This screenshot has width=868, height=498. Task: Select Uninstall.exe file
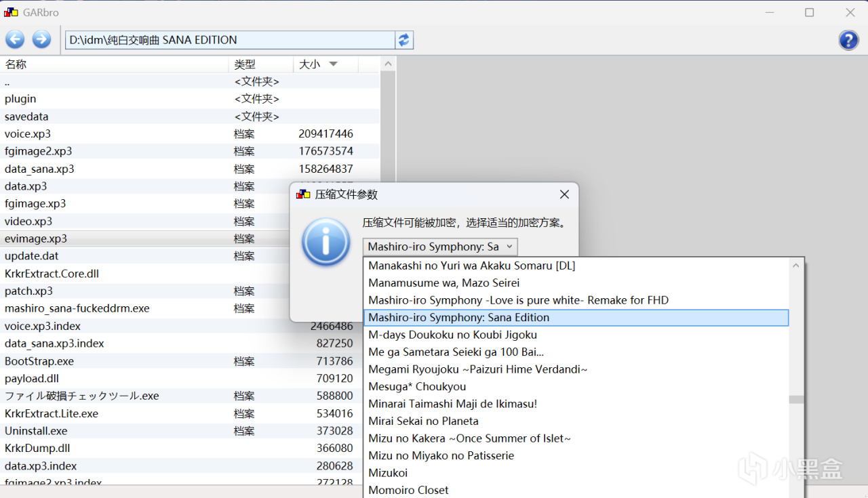[181, 431]
